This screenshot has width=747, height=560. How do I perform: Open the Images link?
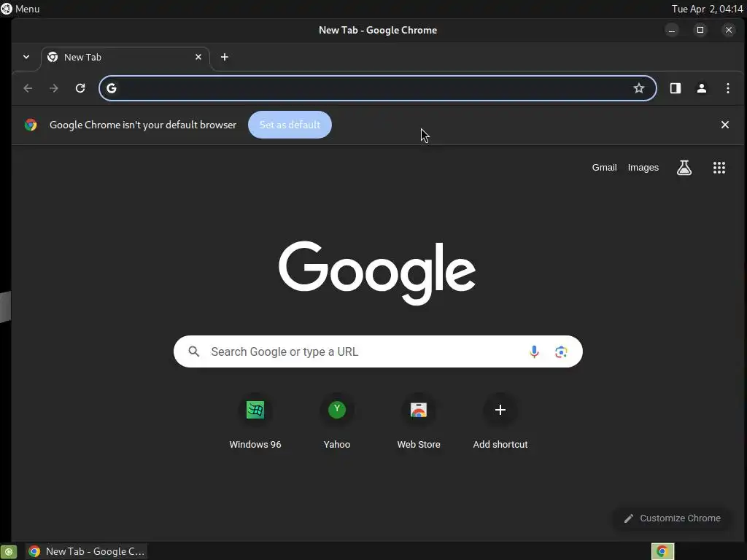(643, 168)
